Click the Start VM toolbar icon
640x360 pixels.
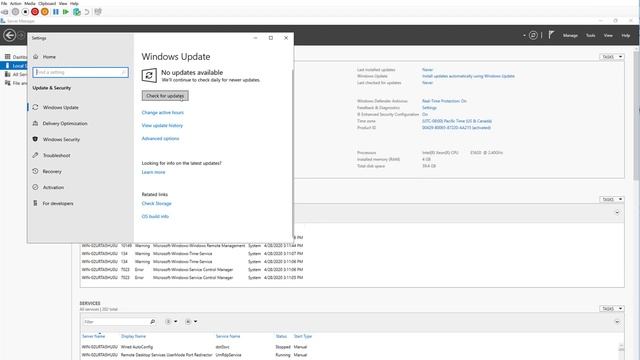pyautogui.click(x=15, y=12)
